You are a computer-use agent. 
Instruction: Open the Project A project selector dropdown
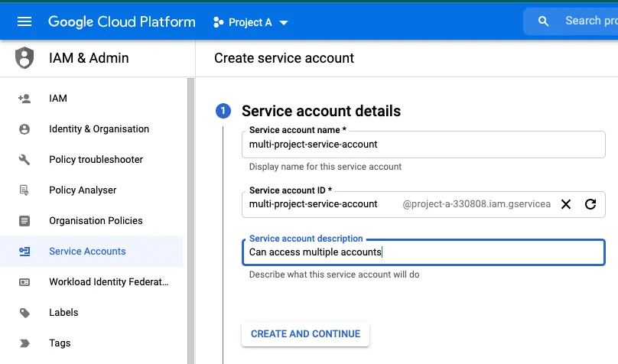click(x=250, y=22)
